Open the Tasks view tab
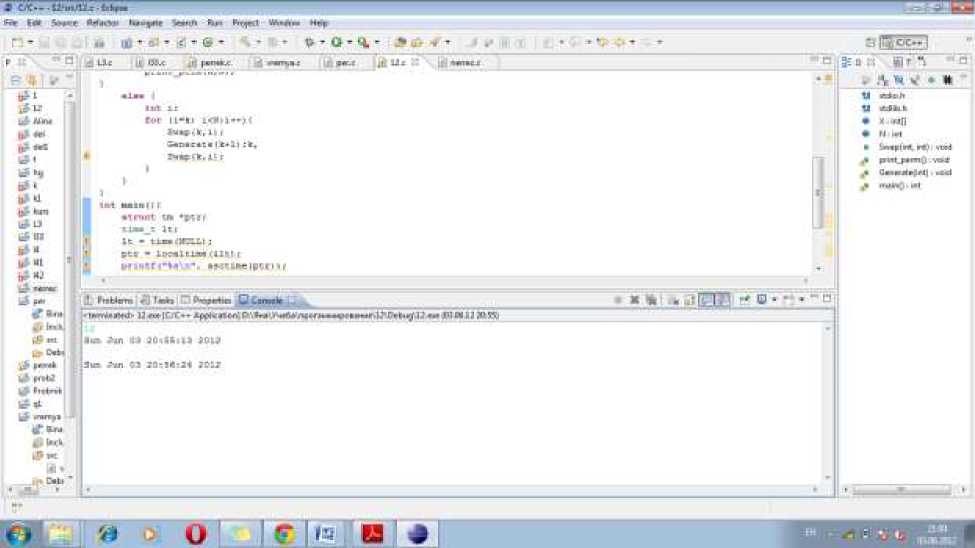Image resolution: width=975 pixels, height=548 pixels. coord(158,300)
